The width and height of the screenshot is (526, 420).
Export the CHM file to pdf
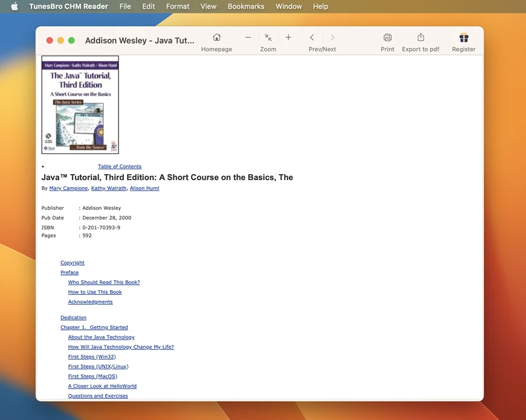[420, 37]
